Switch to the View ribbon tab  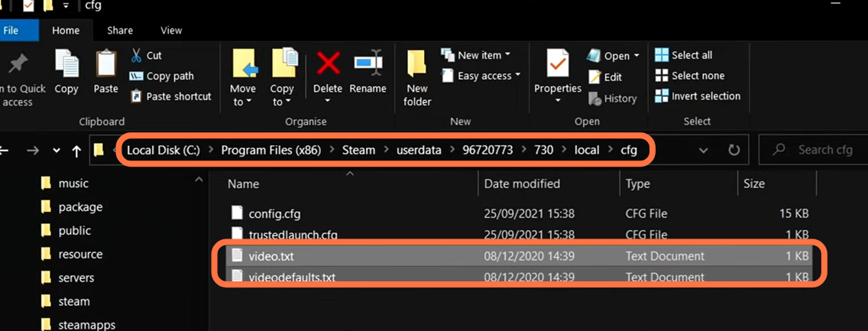172,31
